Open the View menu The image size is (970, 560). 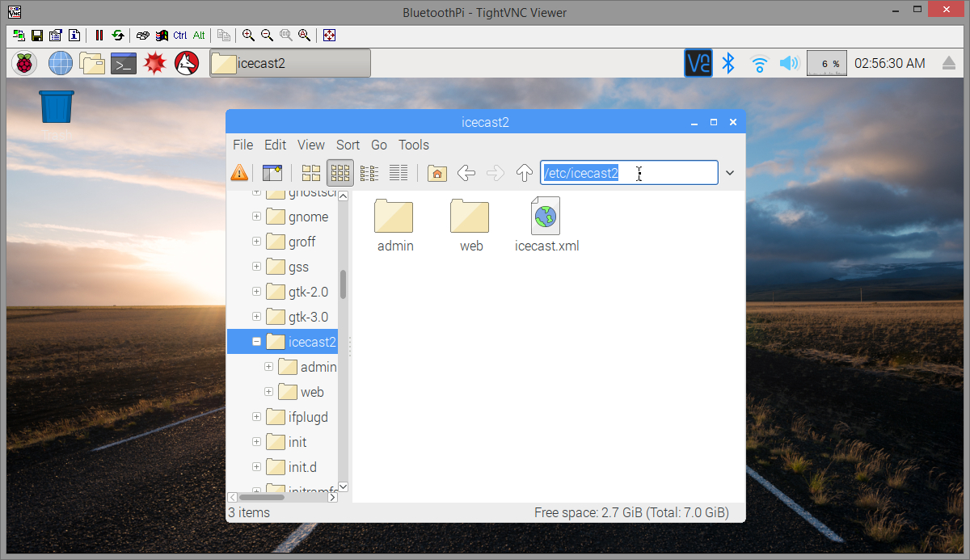311,145
